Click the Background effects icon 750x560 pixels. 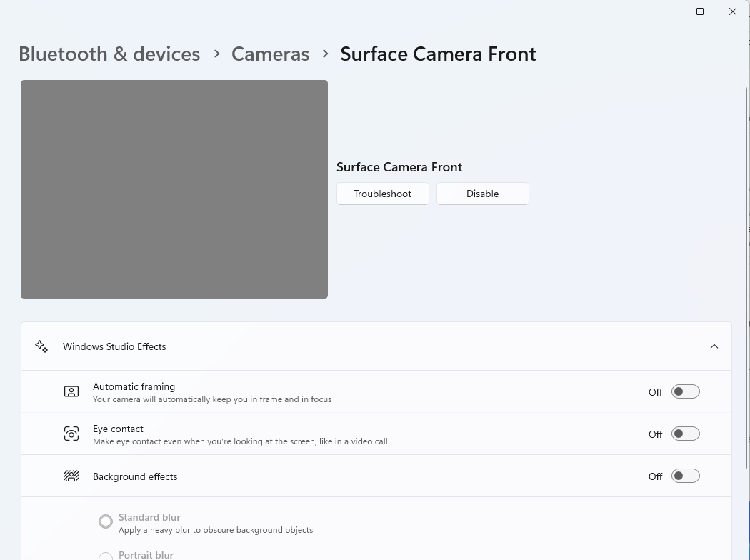click(x=71, y=476)
